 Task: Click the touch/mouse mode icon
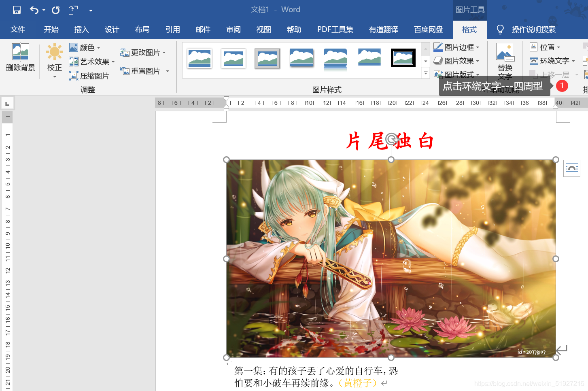click(x=73, y=10)
